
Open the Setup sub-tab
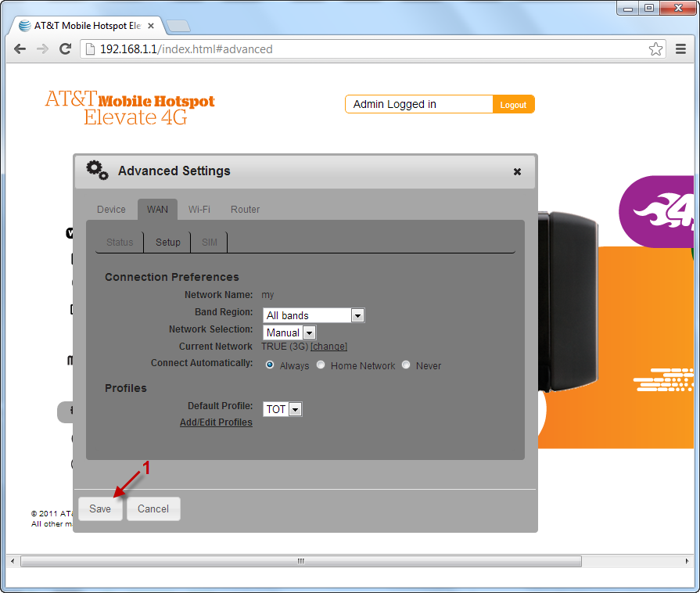pyautogui.click(x=168, y=242)
